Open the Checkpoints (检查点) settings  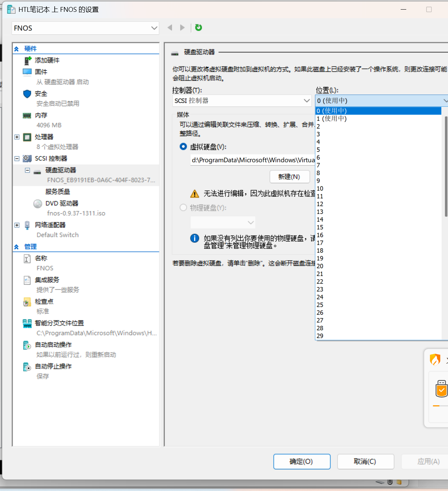[x=44, y=301]
